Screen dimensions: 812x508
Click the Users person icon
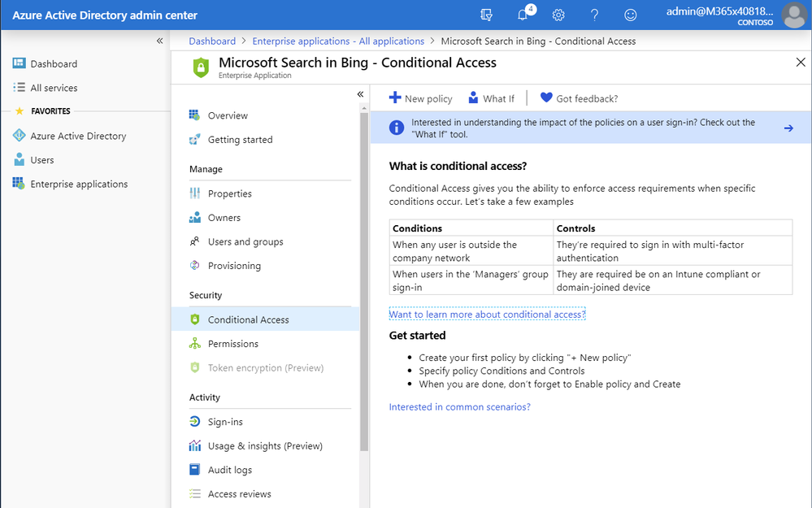click(20, 159)
